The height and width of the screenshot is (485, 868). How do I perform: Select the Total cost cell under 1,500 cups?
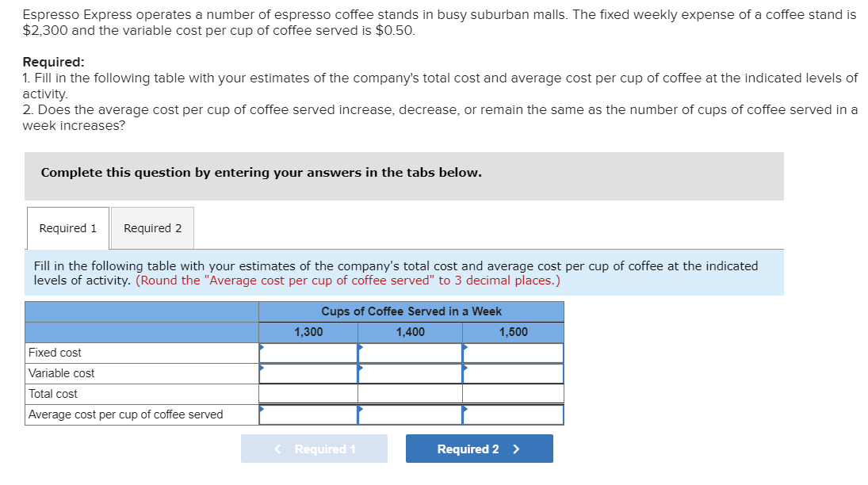[513, 393]
